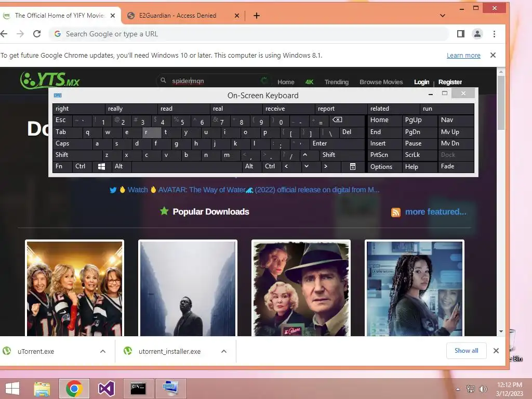
Task: Reload the page in Chrome
Action: [x=37, y=34]
